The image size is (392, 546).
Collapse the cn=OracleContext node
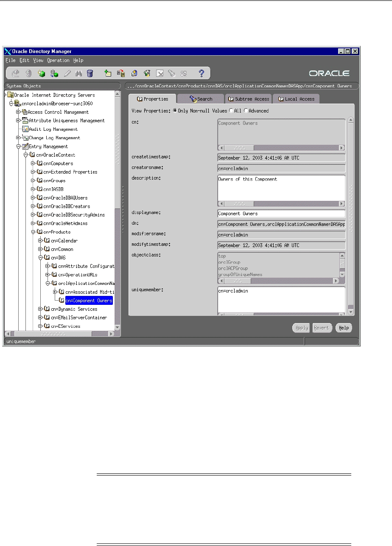coord(26,155)
